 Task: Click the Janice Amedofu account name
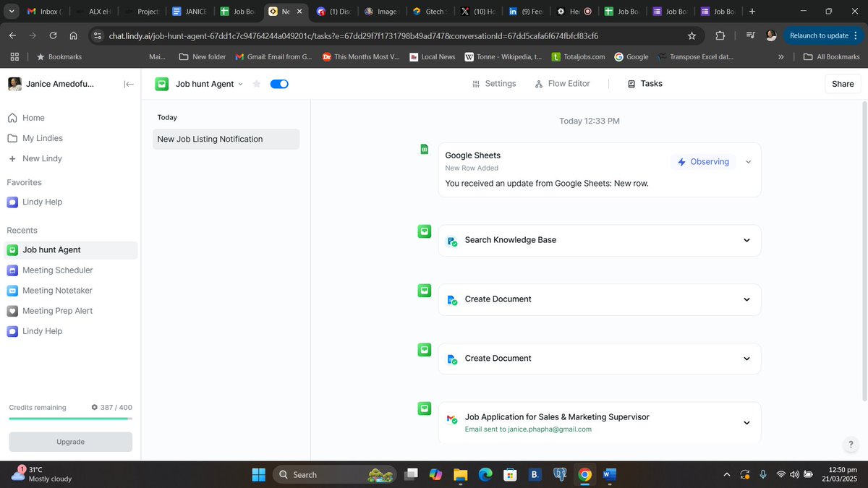point(60,84)
